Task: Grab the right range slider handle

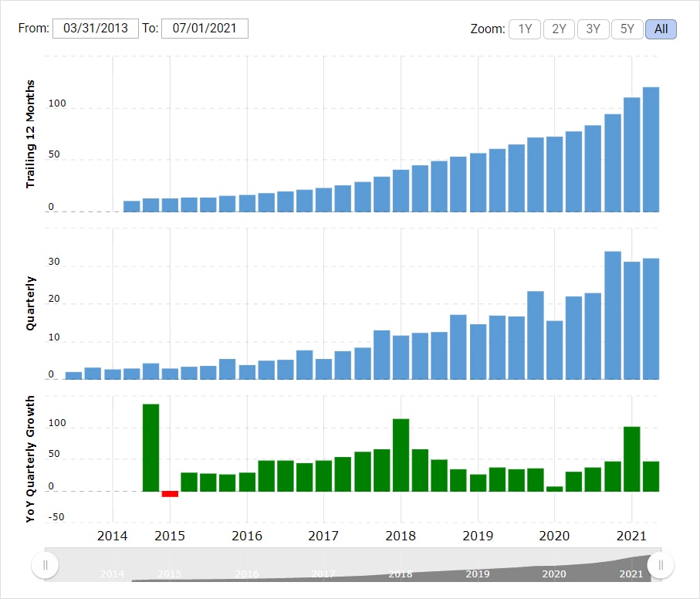Action: click(661, 565)
